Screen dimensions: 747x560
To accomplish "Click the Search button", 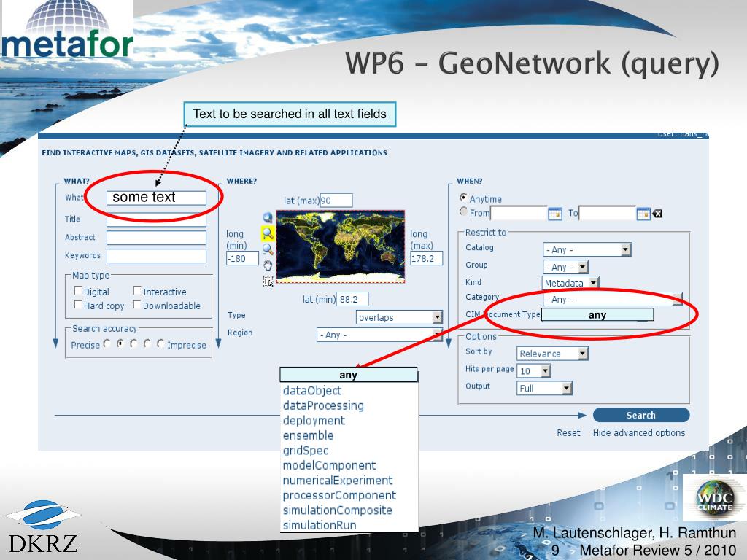I will coord(641,415).
